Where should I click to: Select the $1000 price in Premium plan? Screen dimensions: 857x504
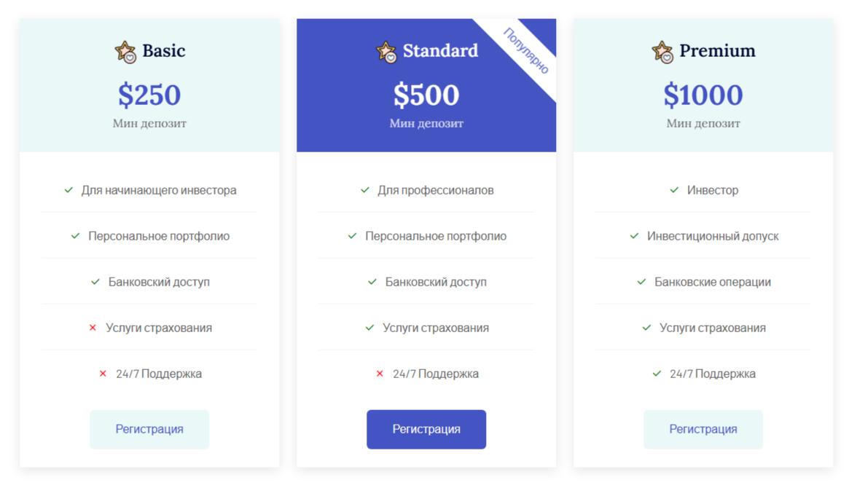pyautogui.click(x=703, y=95)
